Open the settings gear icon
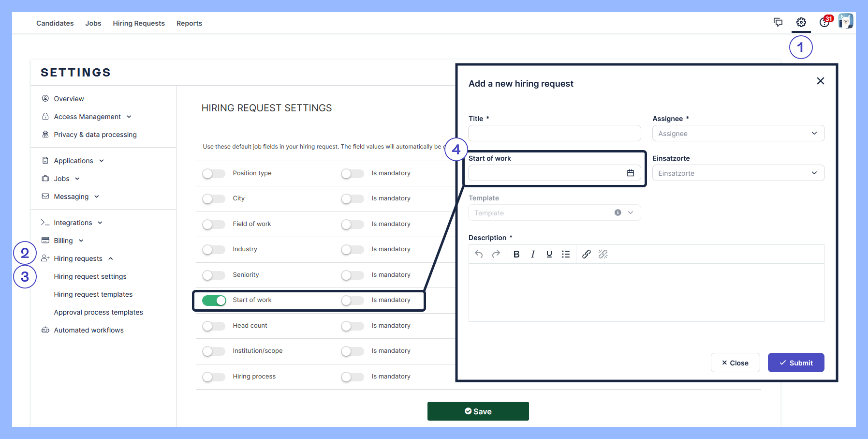The height and width of the screenshot is (439, 868). coord(801,22)
